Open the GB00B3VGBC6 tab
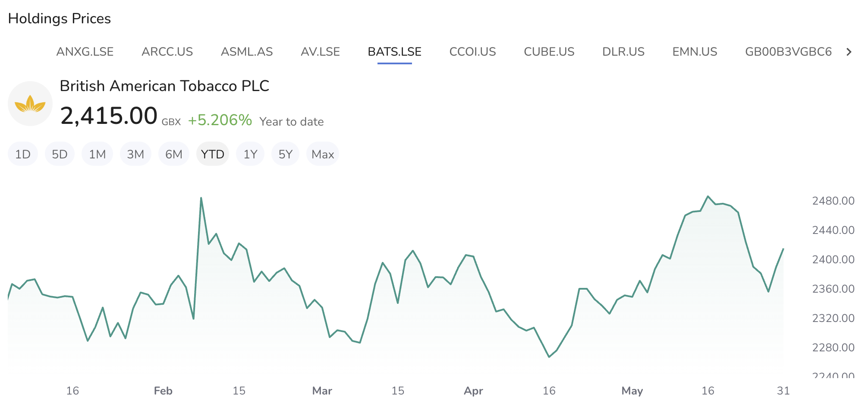 click(789, 52)
